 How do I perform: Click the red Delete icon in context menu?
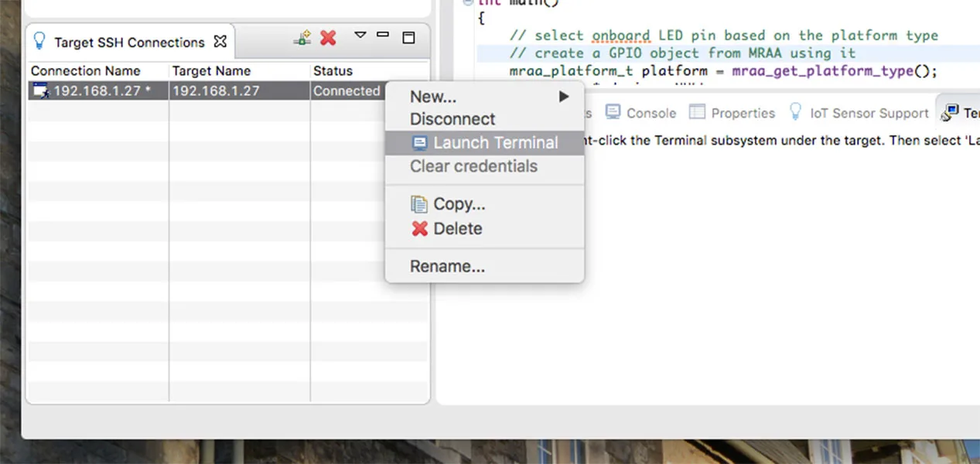(x=418, y=228)
